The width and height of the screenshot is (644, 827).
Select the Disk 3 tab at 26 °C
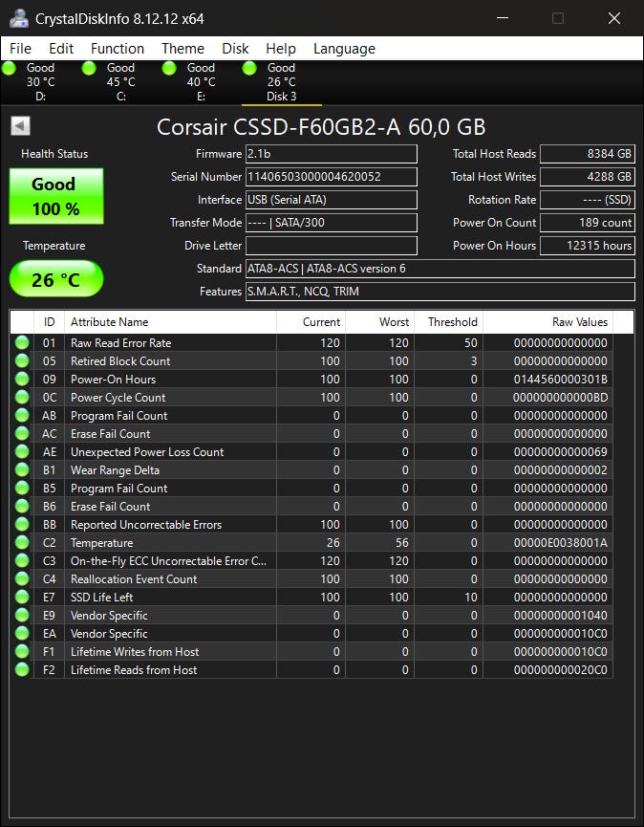click(x=281, y=82)
